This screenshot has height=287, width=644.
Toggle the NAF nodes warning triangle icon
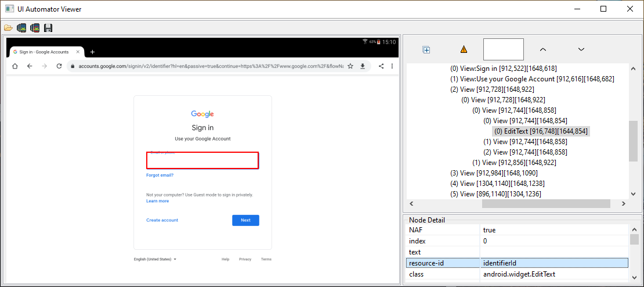coord(464,50)
